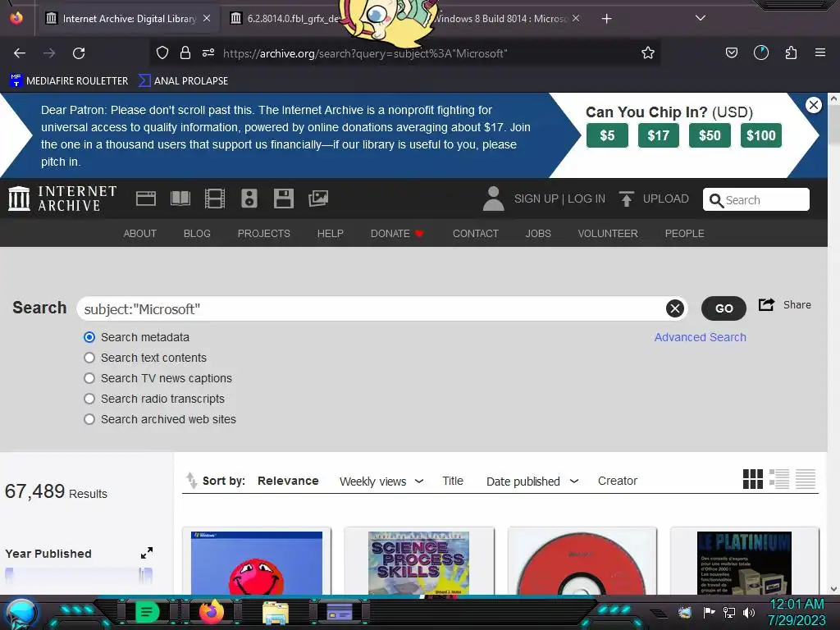
Task: Open the Images icon in navbar
Action: point(318,199)
